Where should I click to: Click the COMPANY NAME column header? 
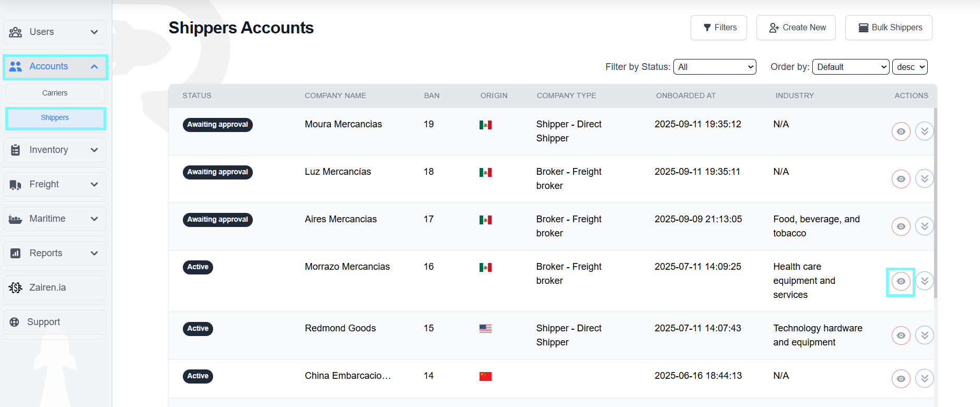[x=335, y=96]
